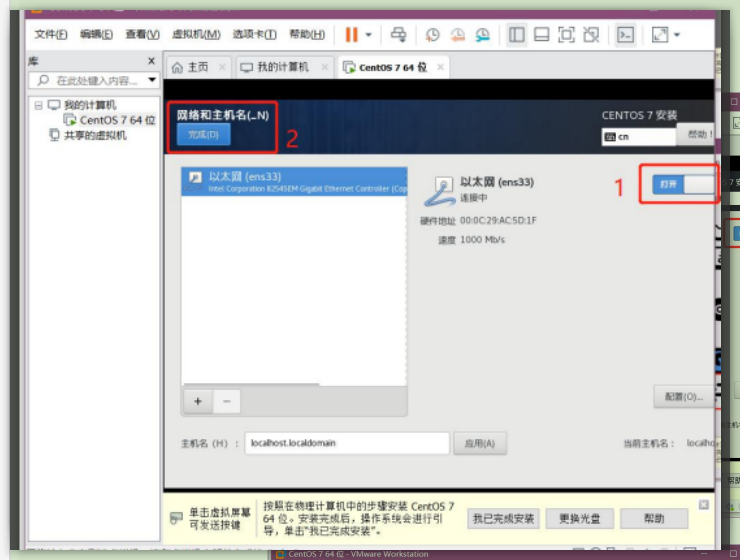The image size is (740, 560).
Task: Open the pause button dropdown arrow
Action: tap(369, 34)
